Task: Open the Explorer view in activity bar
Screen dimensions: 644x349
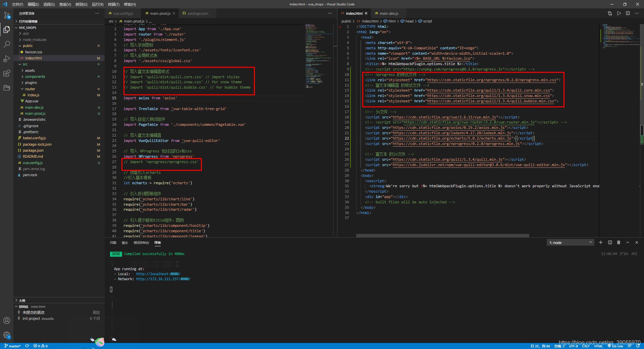Action: [x=7, y=30]
